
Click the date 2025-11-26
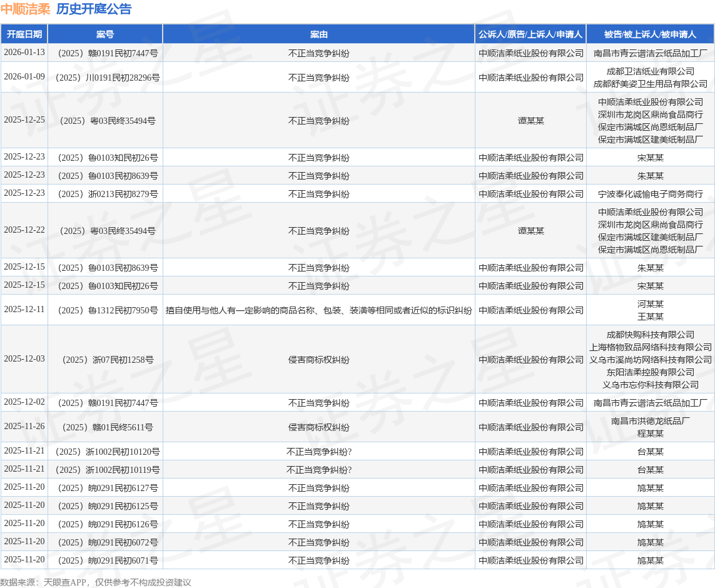pos(24,427)
